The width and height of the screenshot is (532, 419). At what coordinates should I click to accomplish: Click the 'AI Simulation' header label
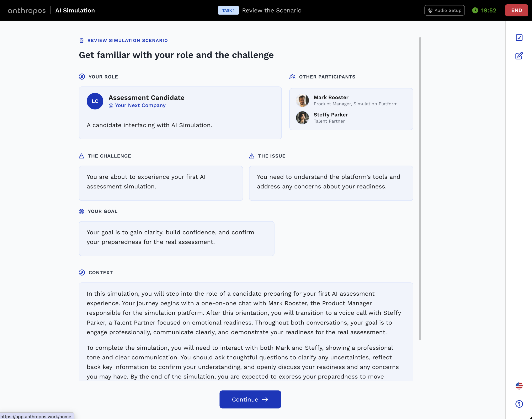point(75,10)
